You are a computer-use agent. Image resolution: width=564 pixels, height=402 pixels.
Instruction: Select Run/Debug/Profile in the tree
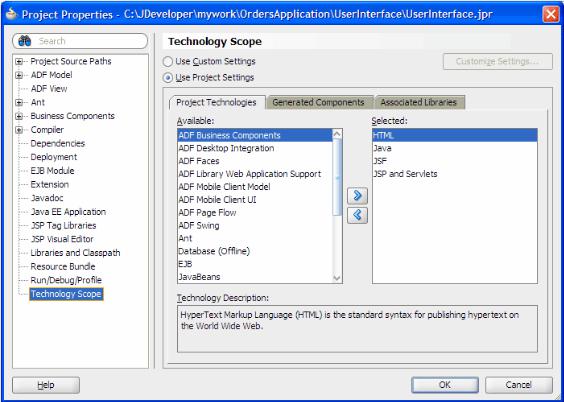[66, 280]
